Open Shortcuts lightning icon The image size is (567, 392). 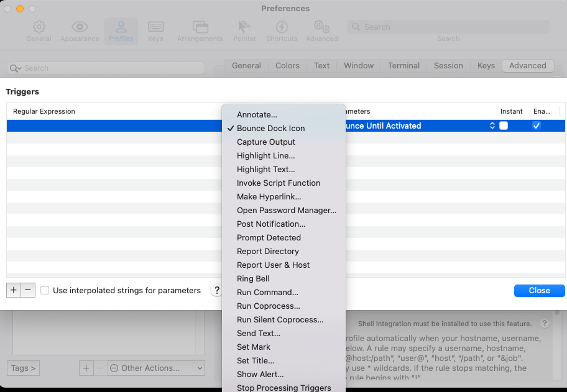282,27
